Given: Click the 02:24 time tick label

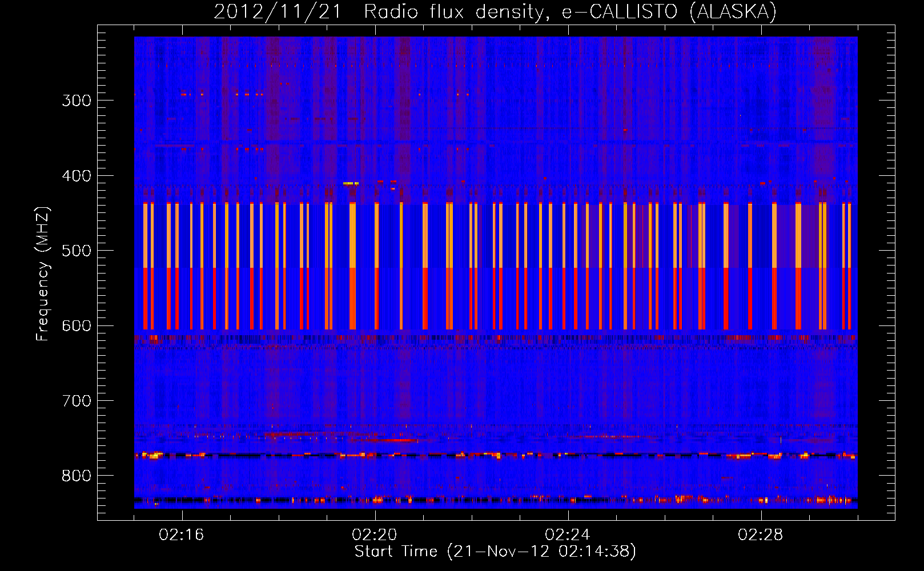Looking at the screenshot, I should click(568, 535).
